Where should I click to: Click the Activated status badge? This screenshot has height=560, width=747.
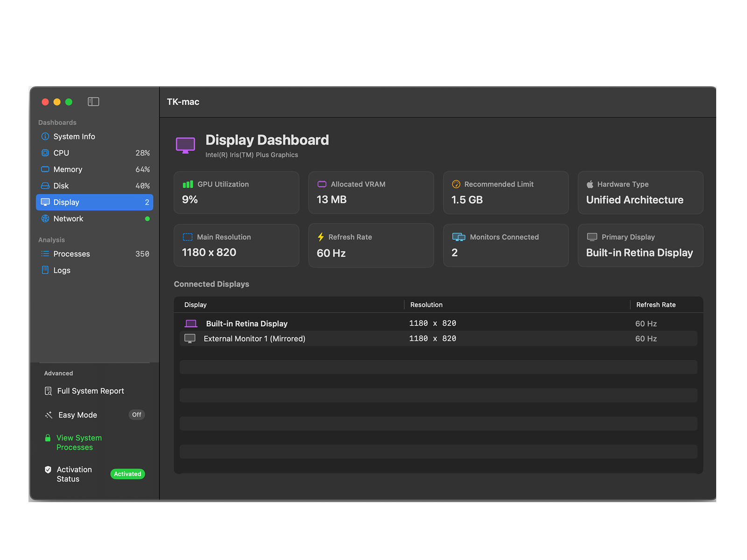point(127,474)
